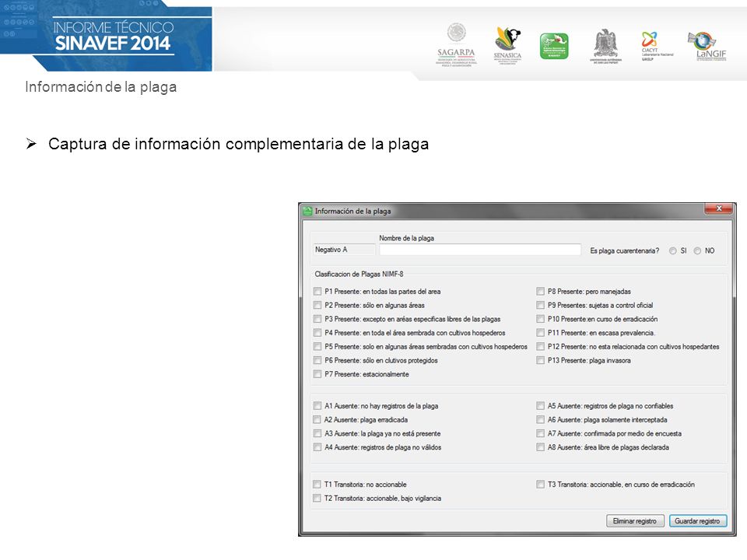
Task: Click the 'Es plaga cuarentenaria?' label
Action: tap(625, 251)
